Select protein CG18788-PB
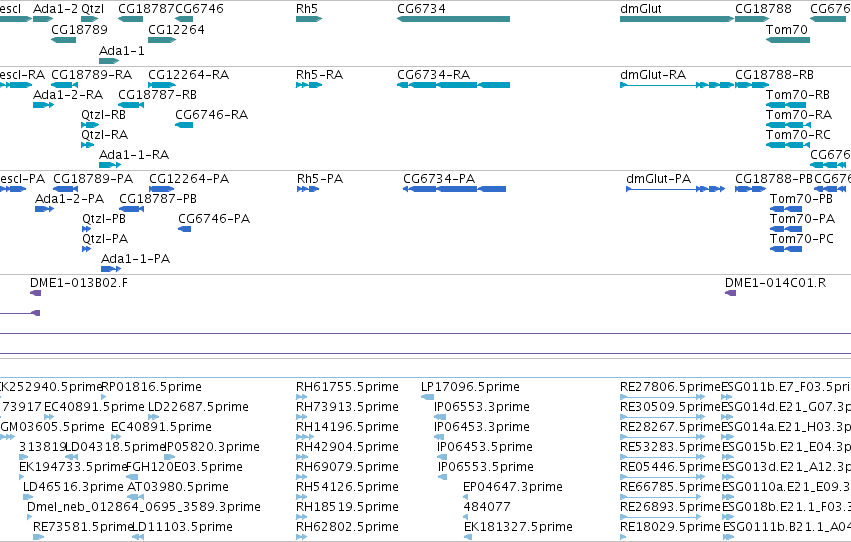 point(751,189)
